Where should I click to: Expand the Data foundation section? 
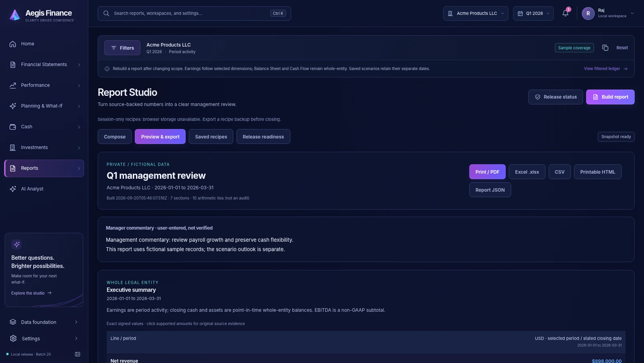76,322
